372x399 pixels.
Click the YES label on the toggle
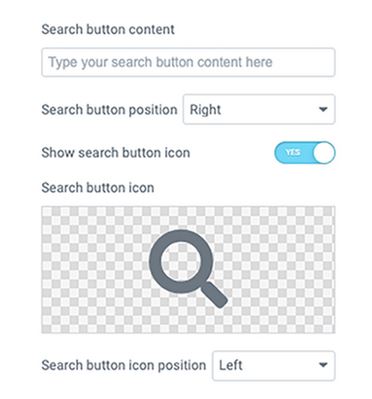point(293,152)
